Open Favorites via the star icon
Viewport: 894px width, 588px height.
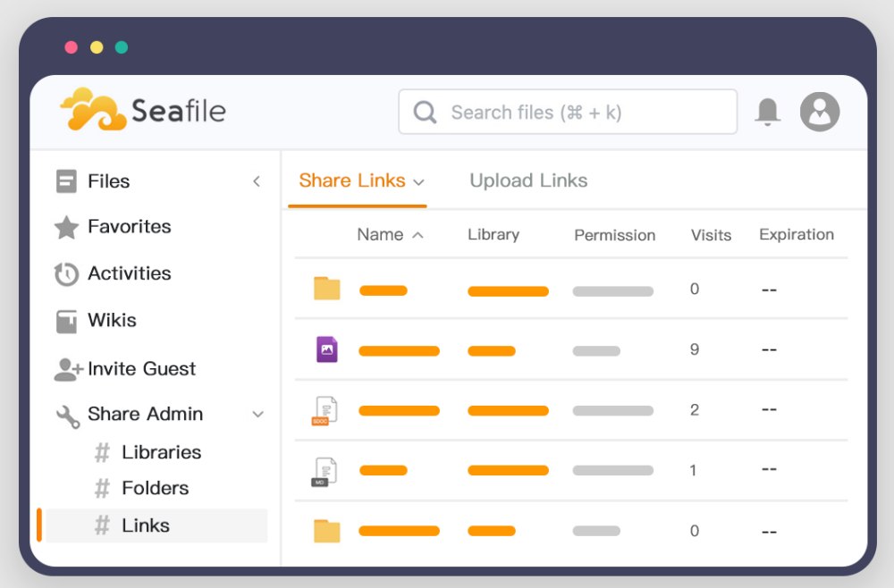65,227
